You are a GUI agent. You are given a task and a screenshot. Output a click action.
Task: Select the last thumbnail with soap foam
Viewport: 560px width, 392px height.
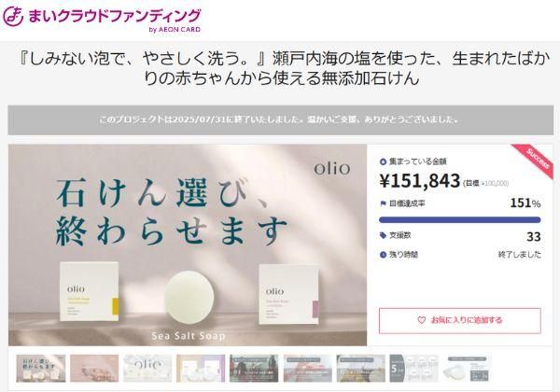pyautogui.click(x=467, y=369)
